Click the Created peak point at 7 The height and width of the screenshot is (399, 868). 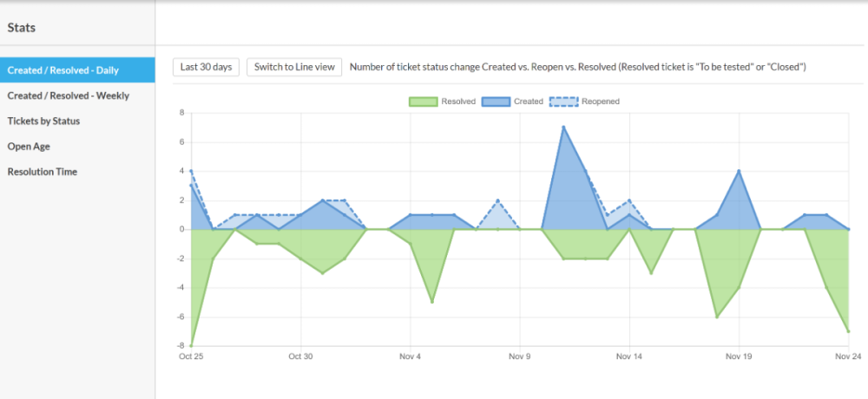tap(563, 128)
